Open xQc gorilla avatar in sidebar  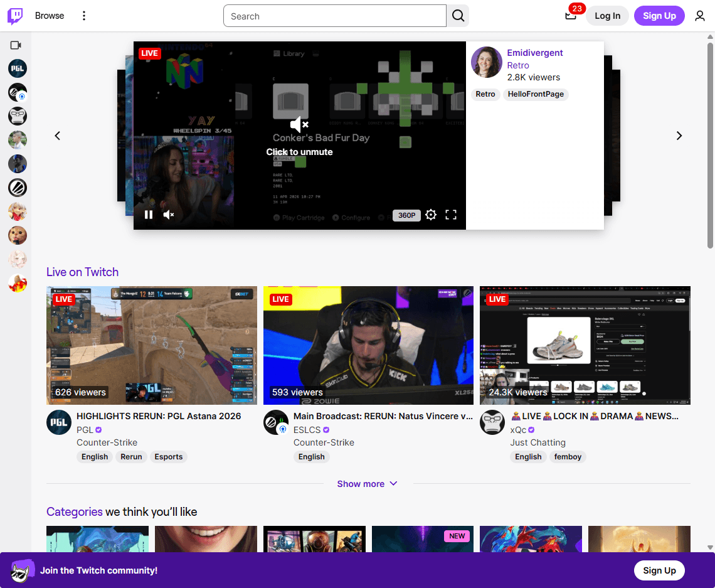pos(18,116)
